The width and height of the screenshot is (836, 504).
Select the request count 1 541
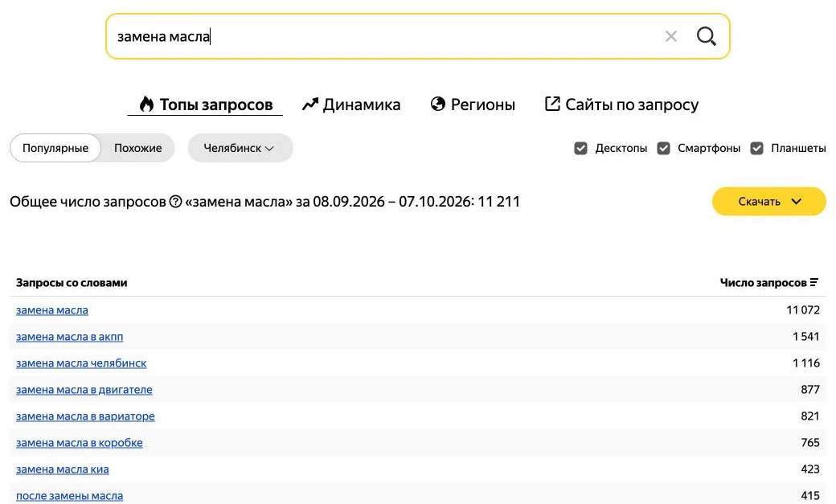pos(806,337)
